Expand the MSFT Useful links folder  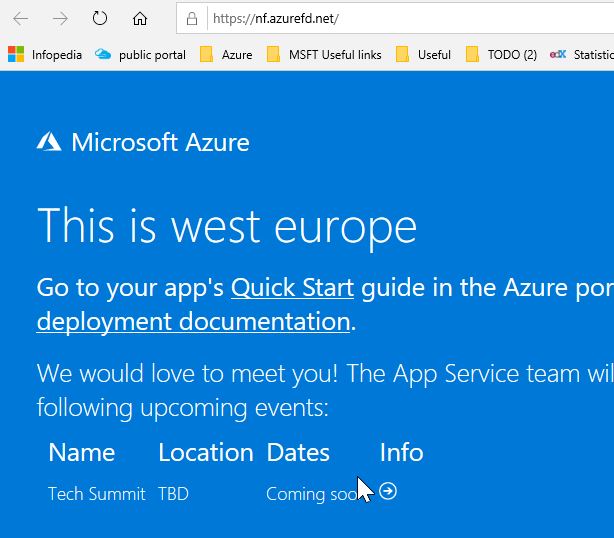[x=324, y=54]
